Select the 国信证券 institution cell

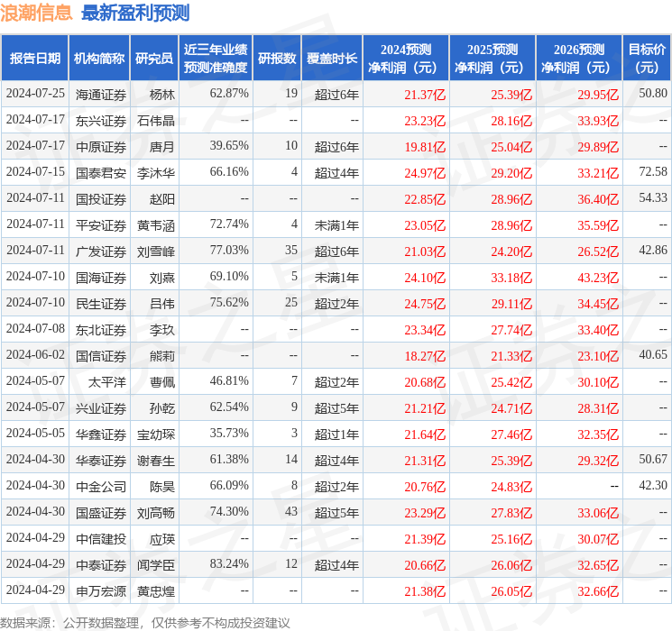(101, 356)
